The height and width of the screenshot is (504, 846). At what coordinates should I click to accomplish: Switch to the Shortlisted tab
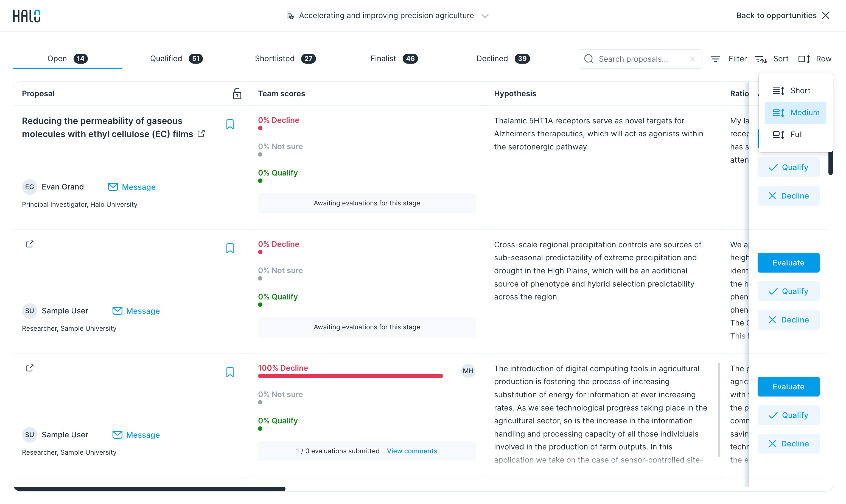click(285, 59)
